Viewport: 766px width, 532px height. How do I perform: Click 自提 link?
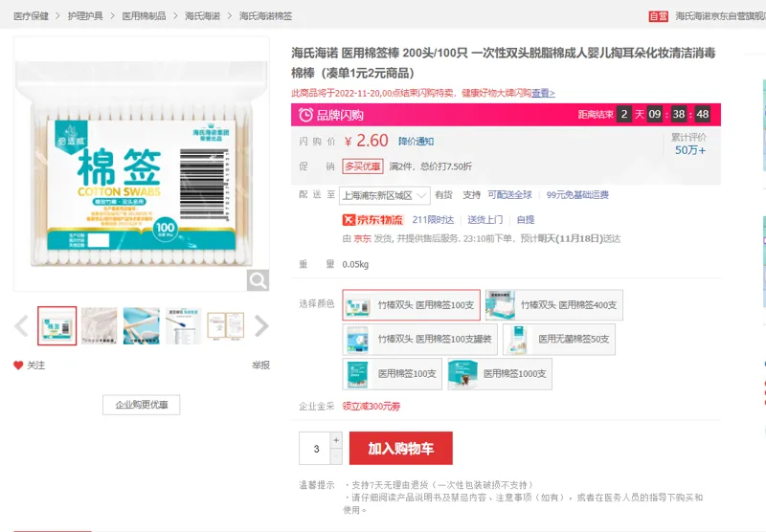point(525,220)
